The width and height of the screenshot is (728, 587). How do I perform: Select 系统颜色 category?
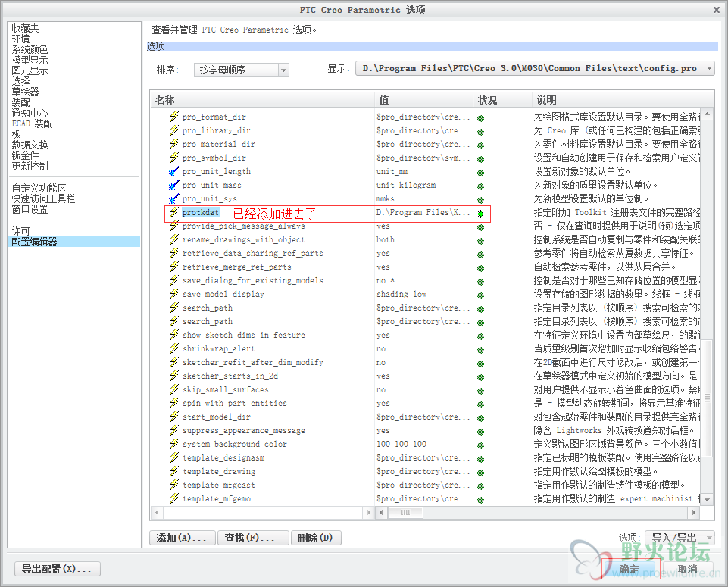click(x=30, y=50)
